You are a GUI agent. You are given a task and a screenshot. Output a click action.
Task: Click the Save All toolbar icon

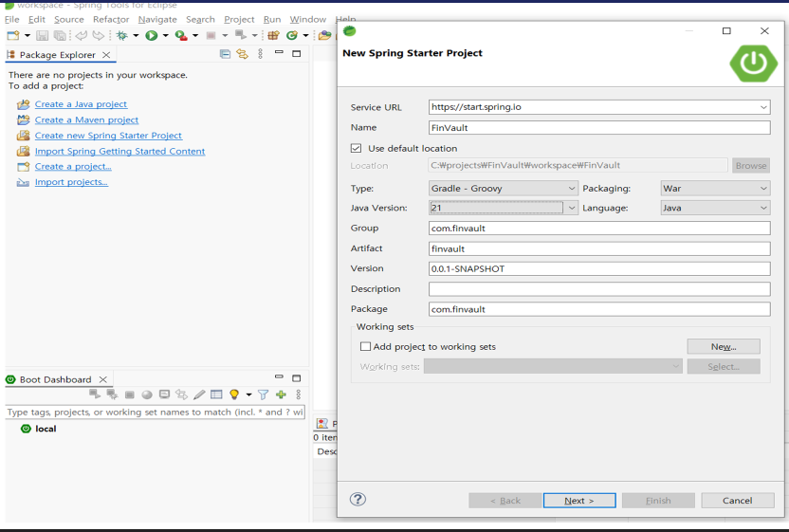[x=60, y=35]
